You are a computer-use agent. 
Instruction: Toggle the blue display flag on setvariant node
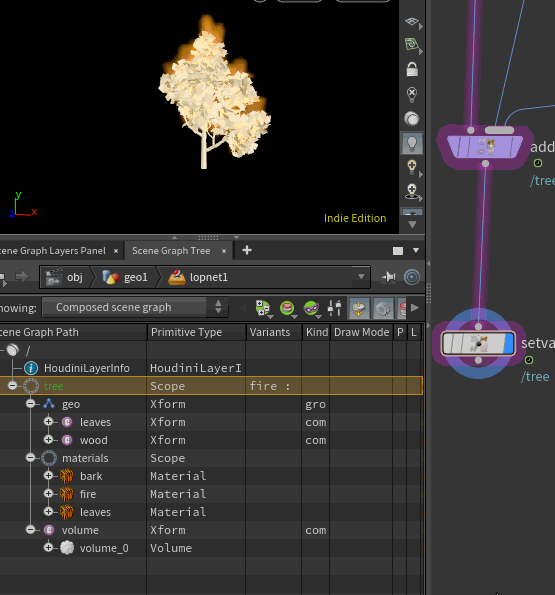[509, 344]
